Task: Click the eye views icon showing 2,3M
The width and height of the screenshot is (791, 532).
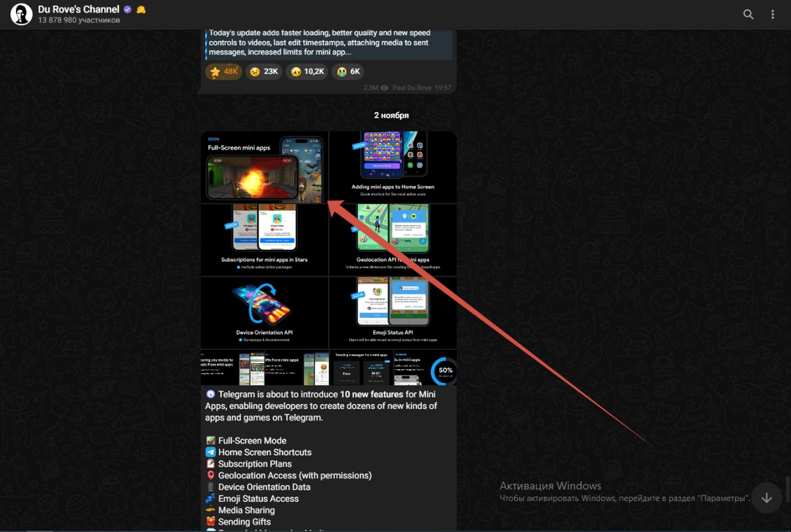Action: (384, 88)
